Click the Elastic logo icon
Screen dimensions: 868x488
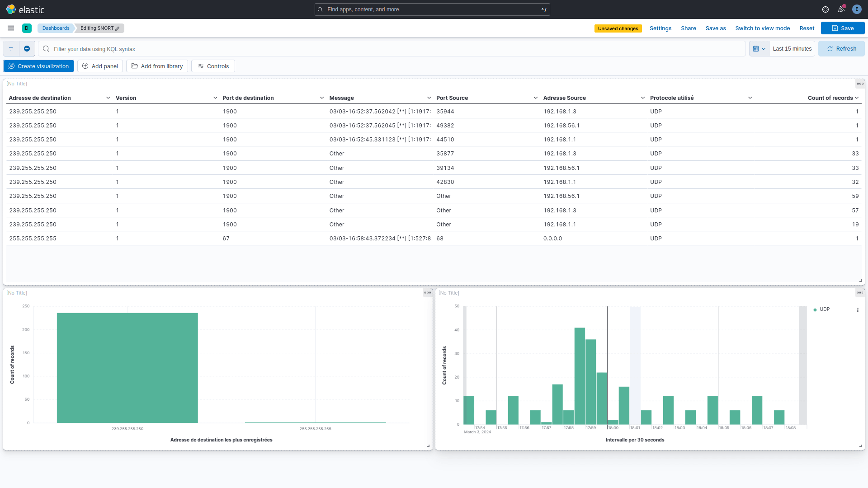pyautogui.click(x=11, y=9)
